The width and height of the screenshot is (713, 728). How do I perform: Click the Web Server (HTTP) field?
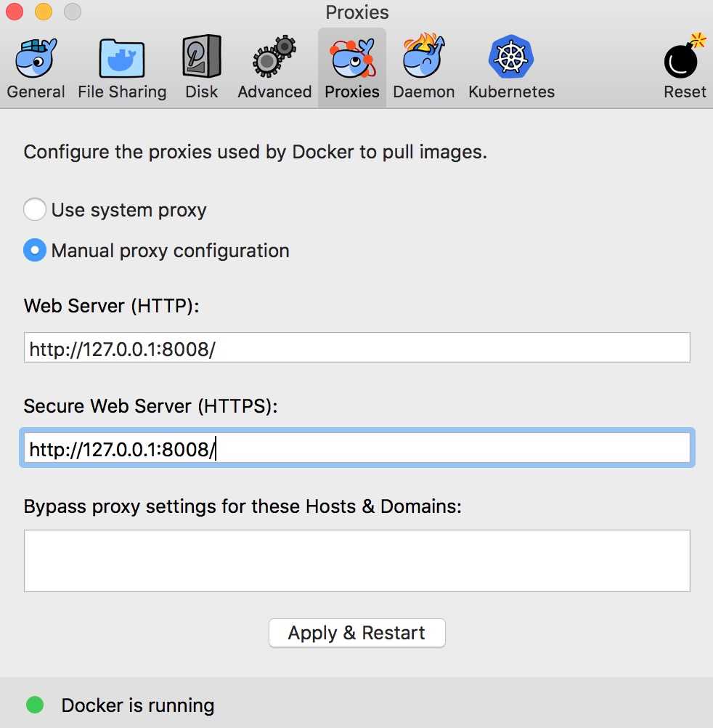click(356, 348)
